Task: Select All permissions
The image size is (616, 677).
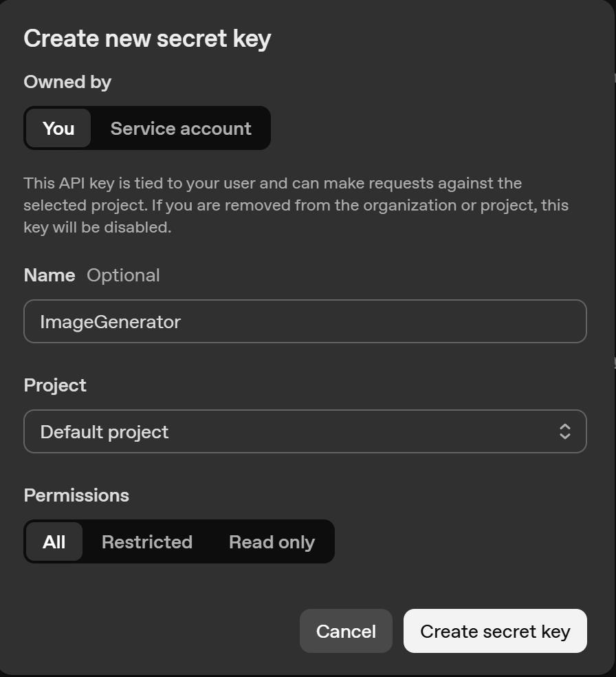Action: pos(54,541)
